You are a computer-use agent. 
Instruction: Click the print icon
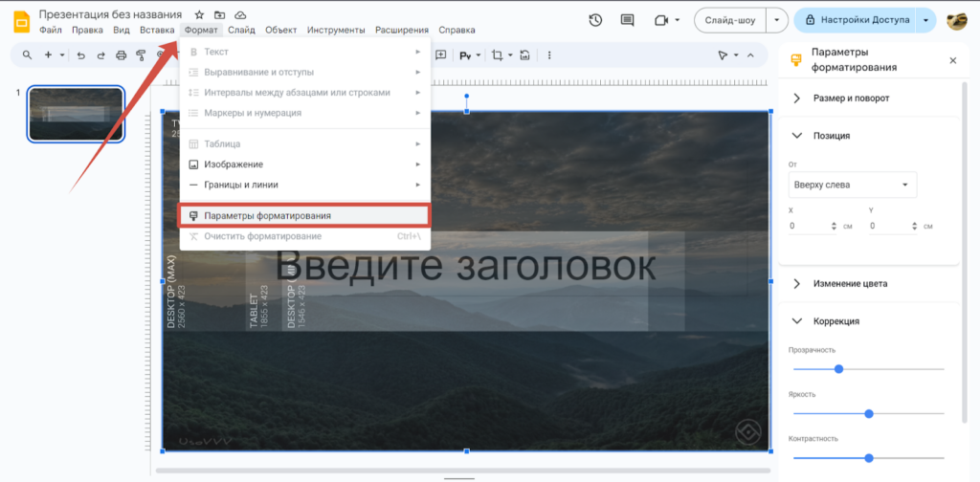pos(122,55)
